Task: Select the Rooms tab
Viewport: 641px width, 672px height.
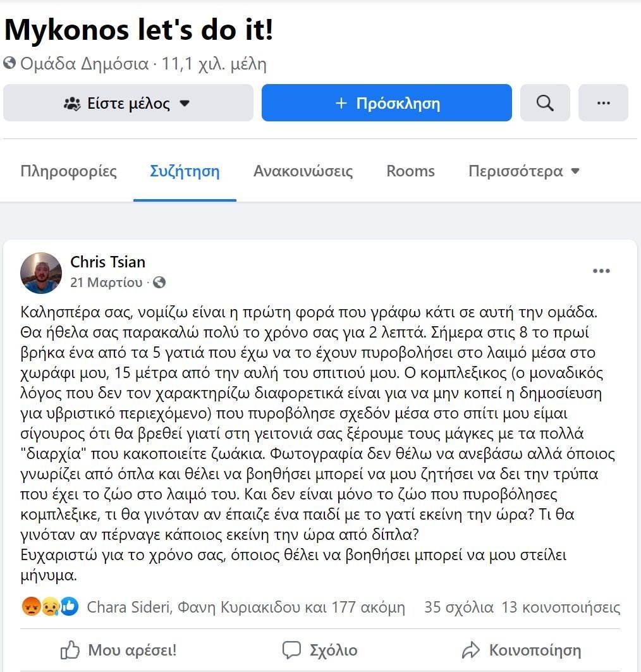Action: [410, 171]
